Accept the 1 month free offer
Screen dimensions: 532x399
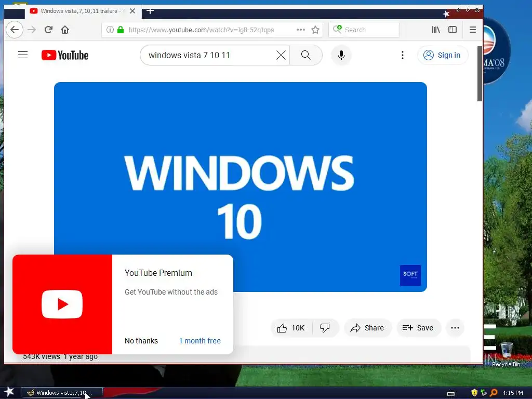click(200, 341)
